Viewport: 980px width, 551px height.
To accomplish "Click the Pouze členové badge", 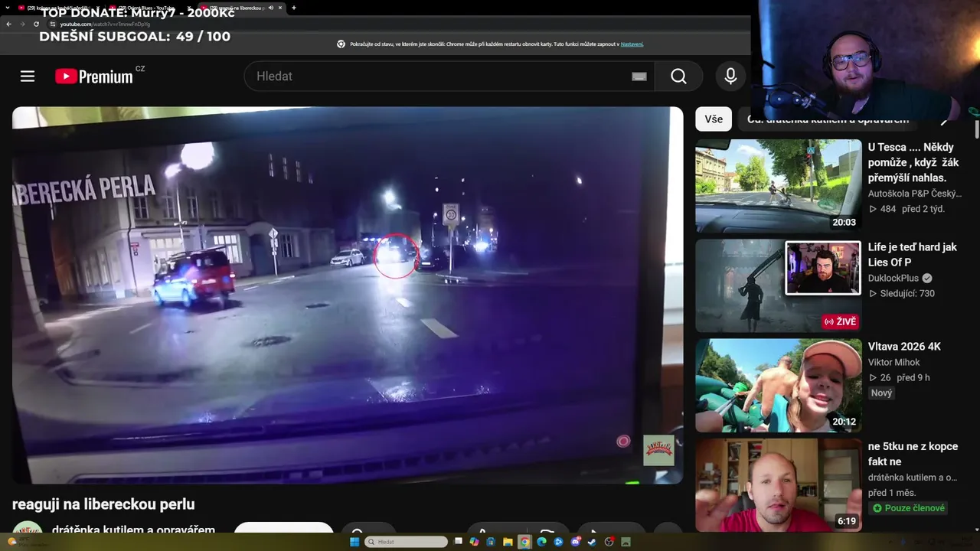I will tap(909, 508).
